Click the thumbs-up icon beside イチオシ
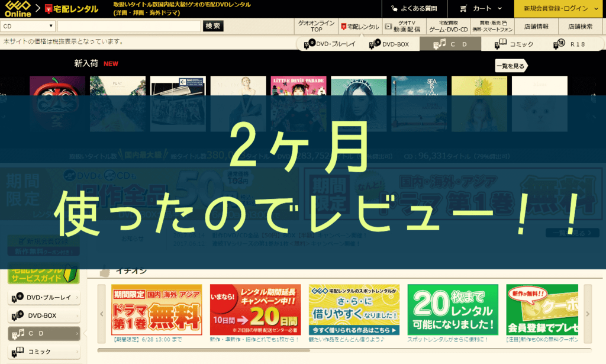The image size is (606, 364). click(x=104, y=272)
